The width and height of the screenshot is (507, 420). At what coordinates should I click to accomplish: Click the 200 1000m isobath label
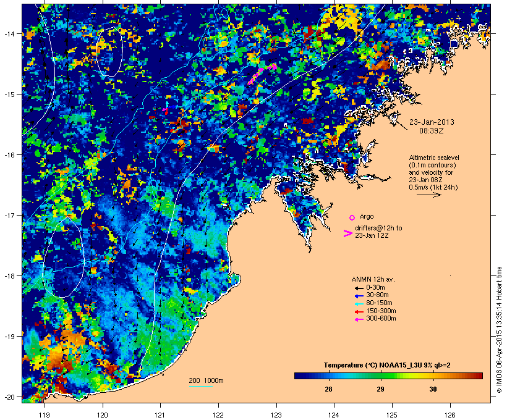(206, 380)
